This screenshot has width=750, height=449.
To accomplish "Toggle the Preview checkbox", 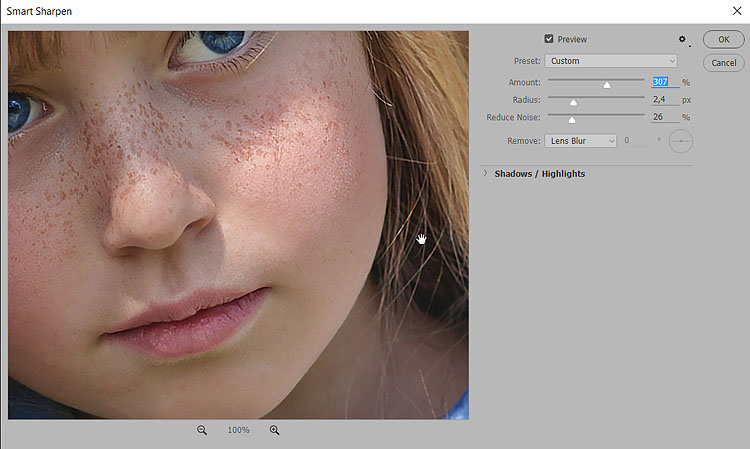I will click(x=549, y=40).
